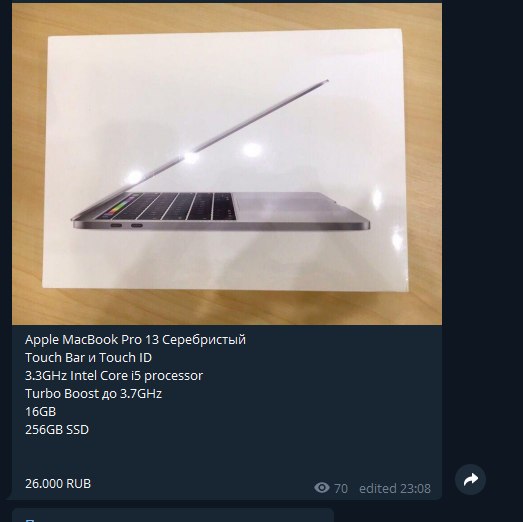
Task: Click the Turbo Boost до 3.7GHz line
Action: (93, 394)
